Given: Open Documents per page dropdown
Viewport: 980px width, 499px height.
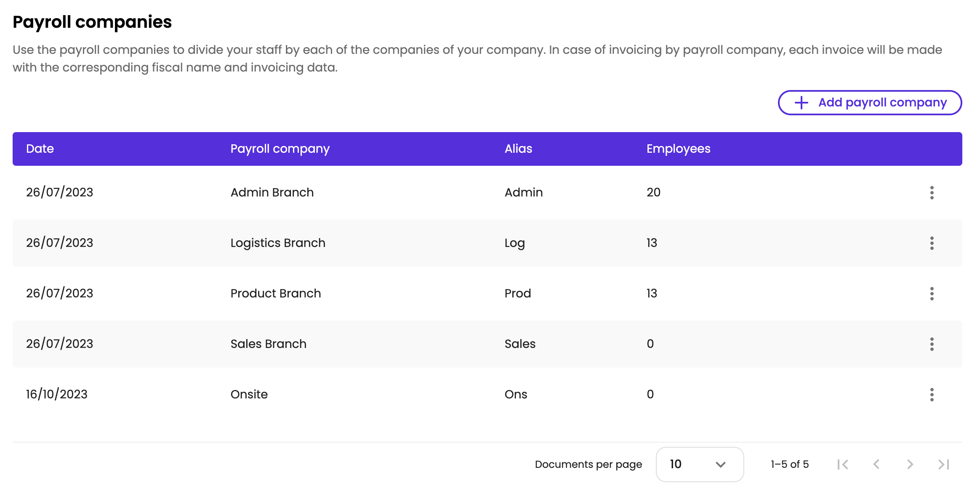Looking at the screenshot, I should (699, 464).
